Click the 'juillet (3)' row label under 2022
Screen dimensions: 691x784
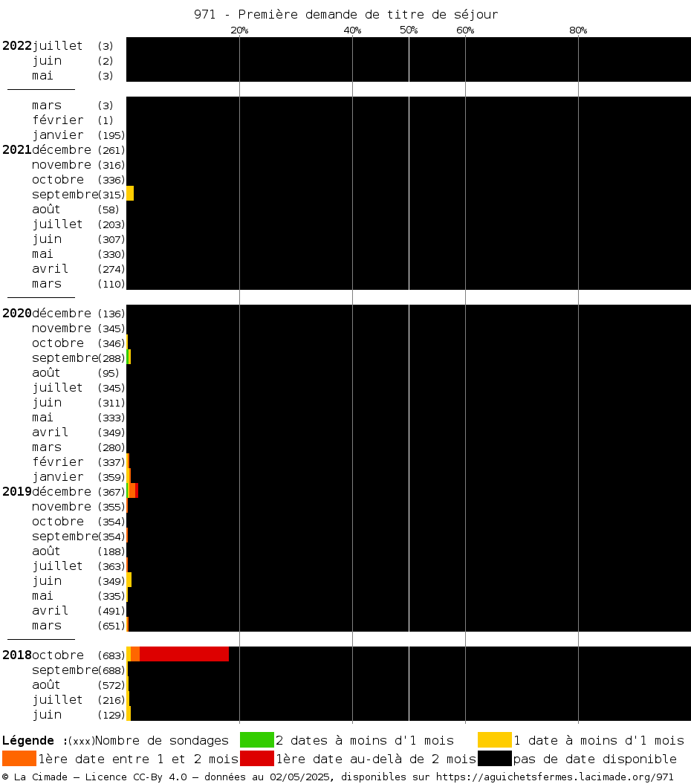pos(73,45)
